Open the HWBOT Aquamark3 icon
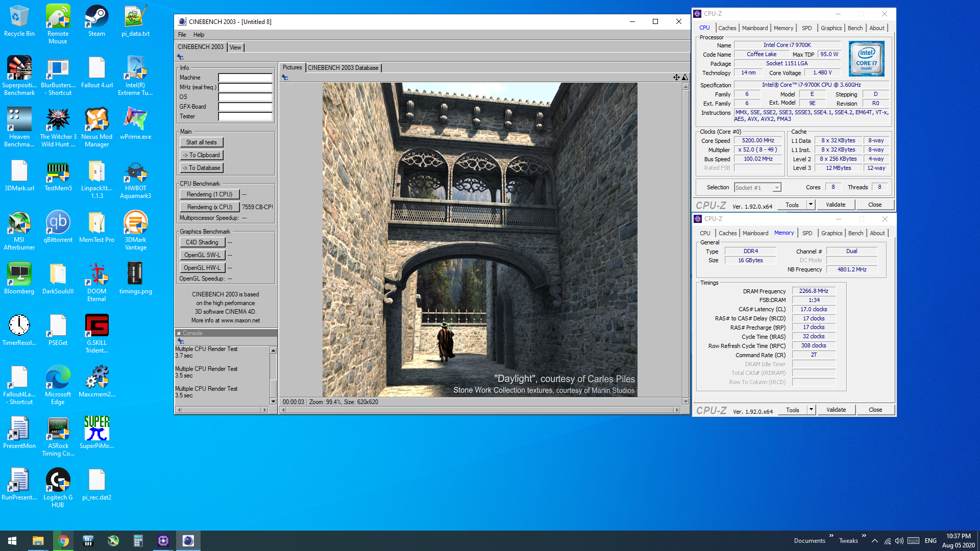The height and width of the screenshot is (551, 980). coord(135,180)
